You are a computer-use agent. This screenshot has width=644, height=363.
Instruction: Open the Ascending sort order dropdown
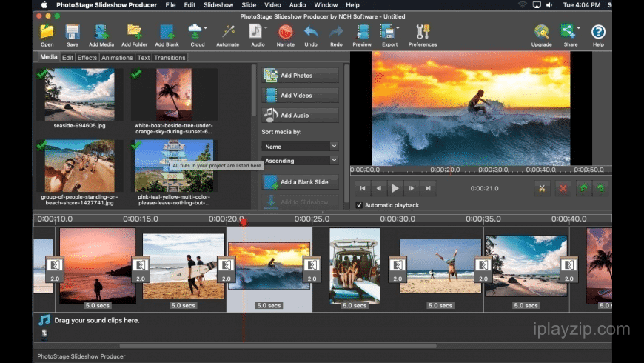pos(300,160)
